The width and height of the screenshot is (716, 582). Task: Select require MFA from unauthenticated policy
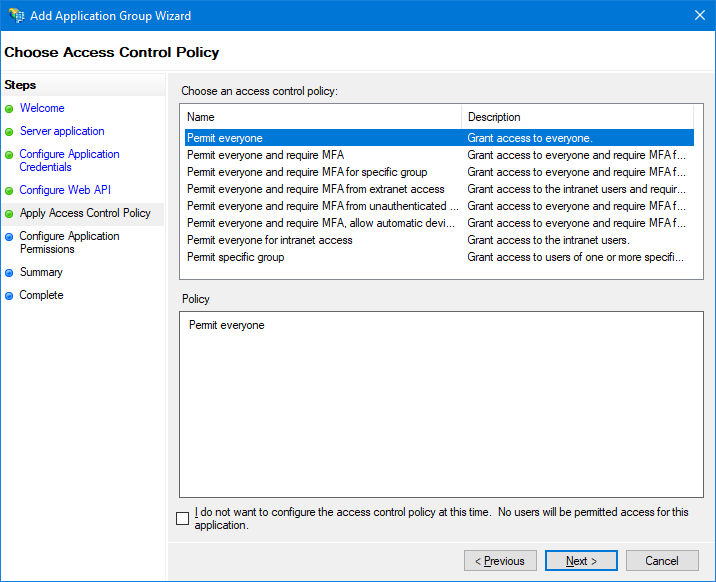coord(439,206)
